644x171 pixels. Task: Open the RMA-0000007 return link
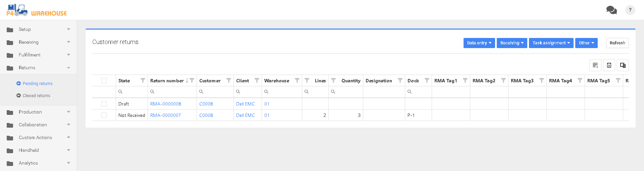point(165,115)
